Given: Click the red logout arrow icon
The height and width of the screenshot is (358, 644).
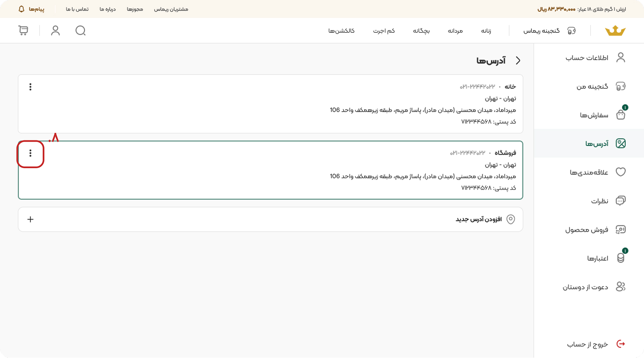Looking at the screenshot, I should tap(621, 344).
